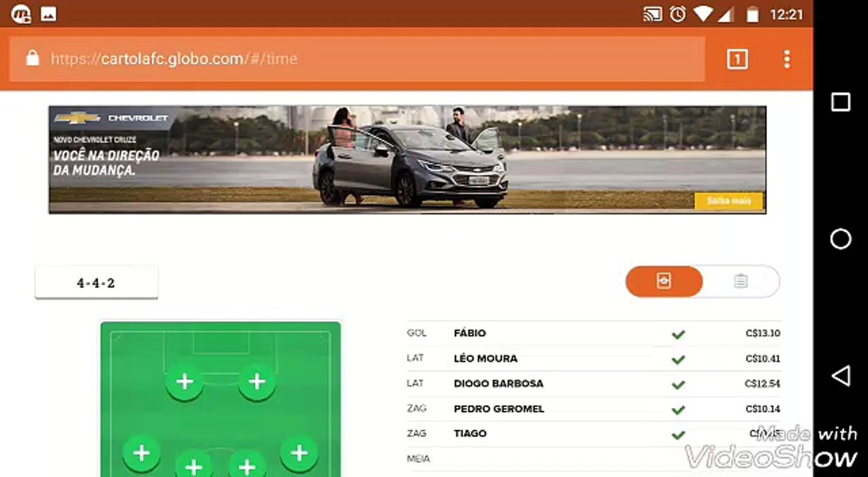This screenshot has height=477, width=868.
Task: Tap the battery icon in status bar
Action: (x=753, y=14)
